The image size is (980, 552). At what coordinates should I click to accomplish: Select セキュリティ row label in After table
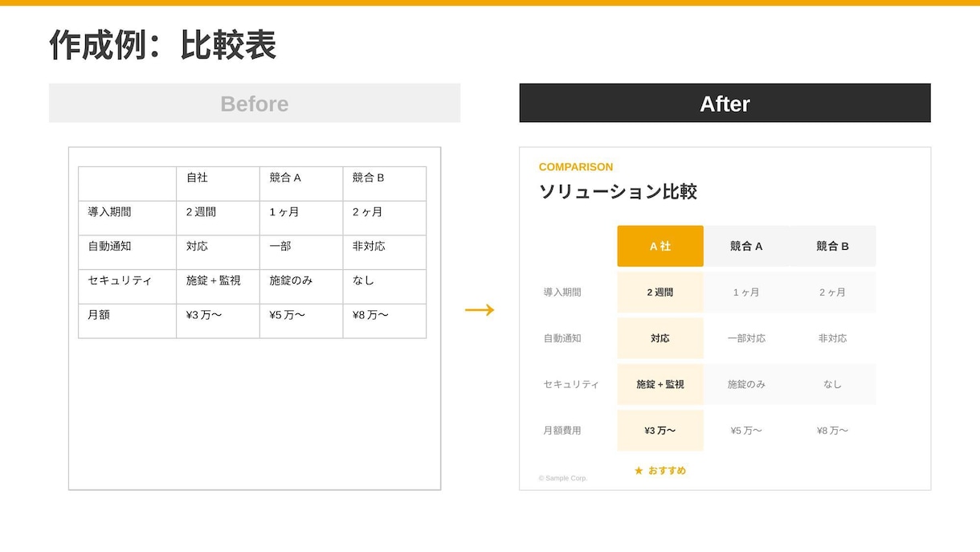click(x=571, y=384)
